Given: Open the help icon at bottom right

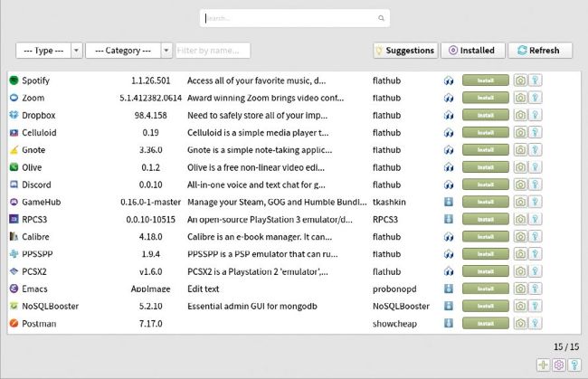Looking at the screenshot, I should (x=574, y=365).
